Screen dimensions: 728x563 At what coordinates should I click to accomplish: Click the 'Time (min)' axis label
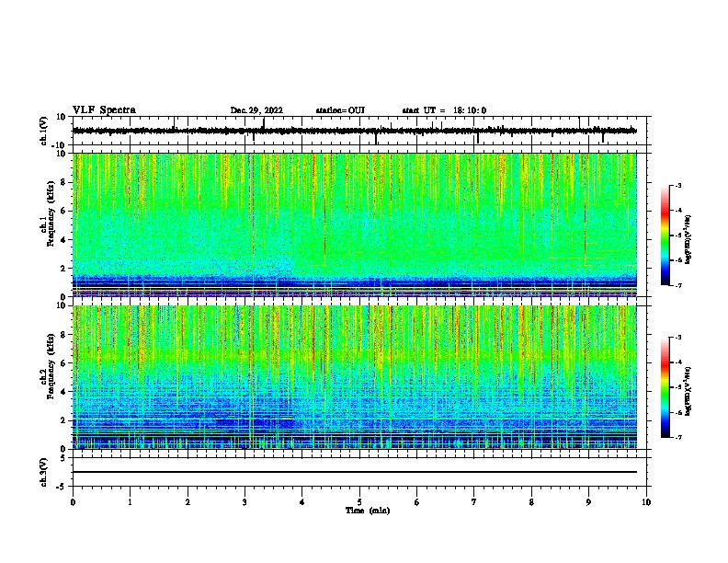(x=368, y=511)
